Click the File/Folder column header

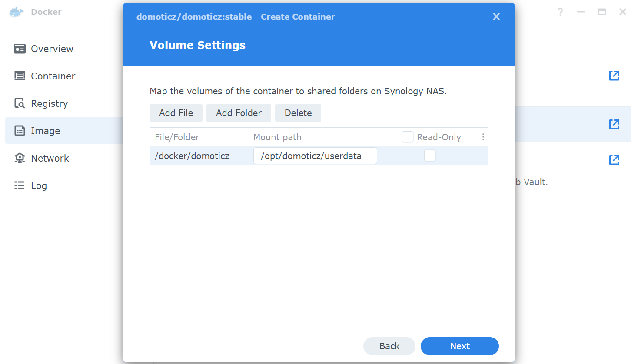(199, 137)
